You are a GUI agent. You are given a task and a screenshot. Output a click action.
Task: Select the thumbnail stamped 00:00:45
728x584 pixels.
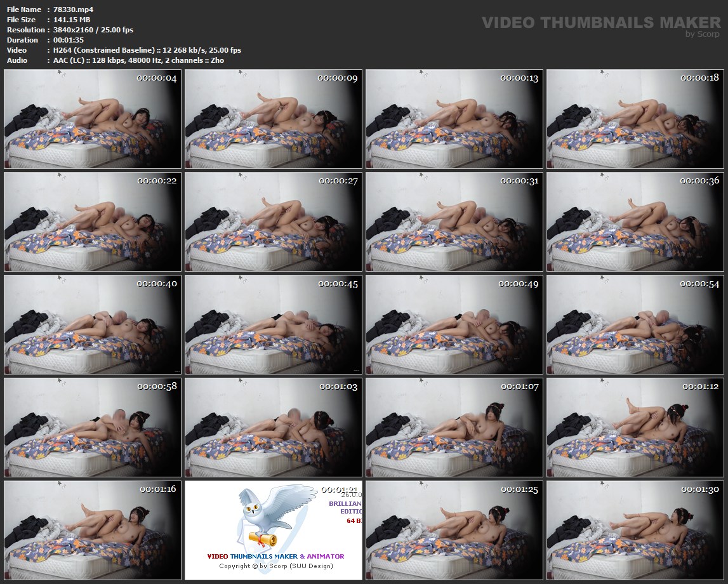pyautogui.click(x=274, y=324)
